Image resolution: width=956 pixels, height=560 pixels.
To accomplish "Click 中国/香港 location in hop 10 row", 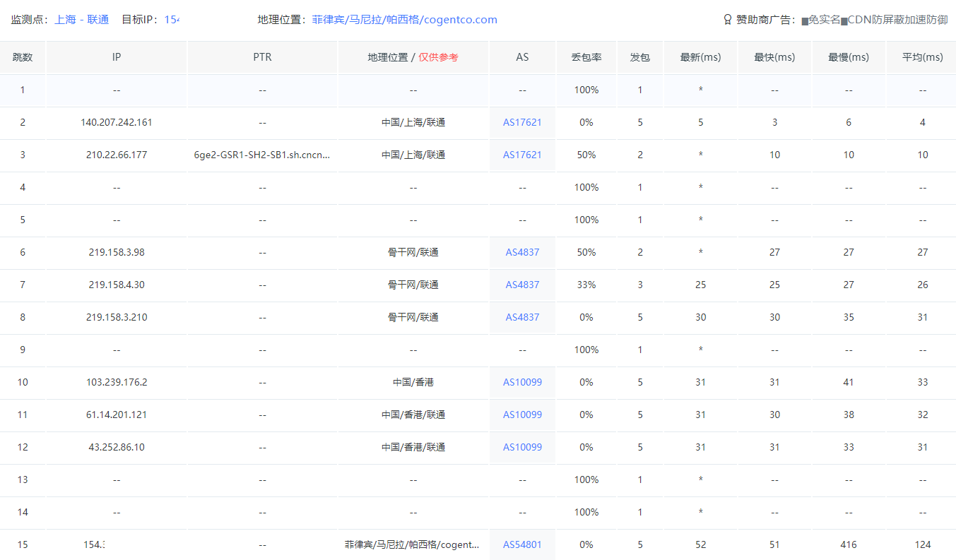I will (x=413, y=382).
